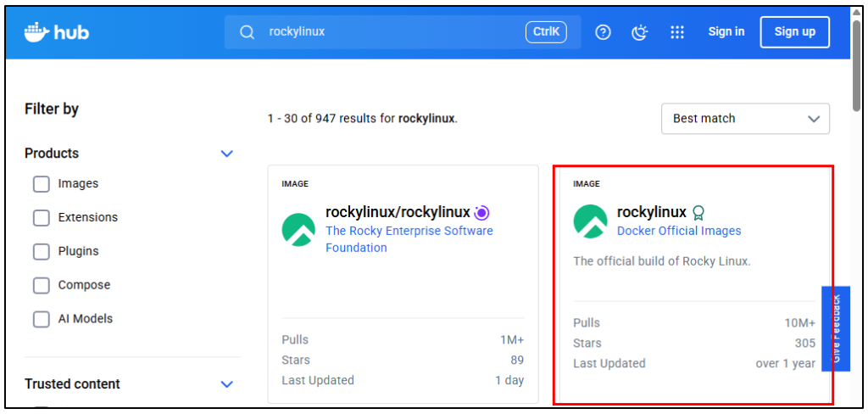Image resolution: width=868 pixels, height=414 pixels.
Task: Toggle the dark/light theme icon
Action: coord(640,32)
